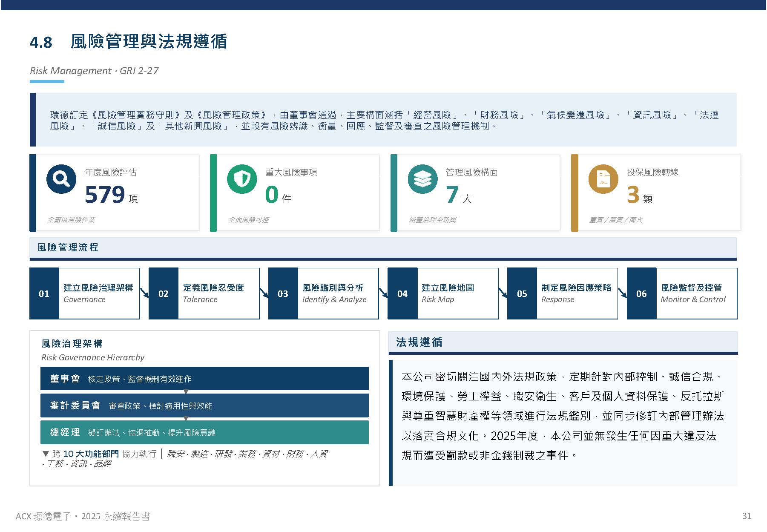Click the arrow between step 01 and 02

[x=144, y=293]
